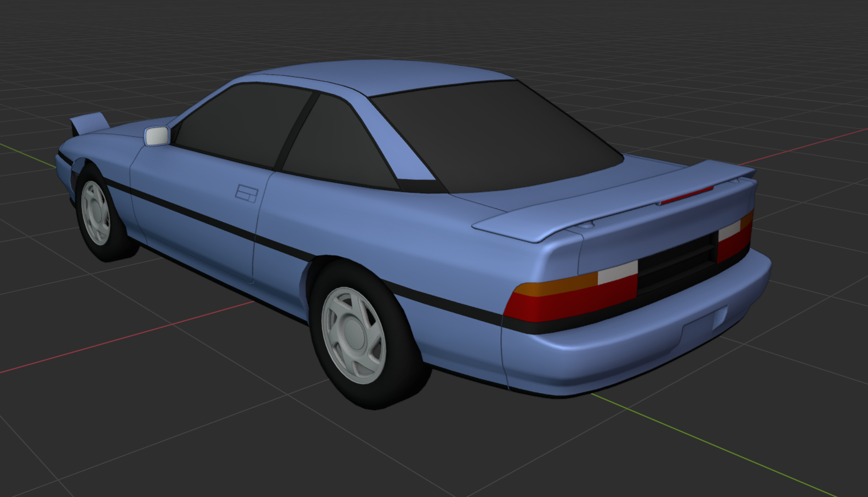The width and height of the screenshot is (868, 497).
Task: Select the car's rear wheel hub
Action: point(353,335)
